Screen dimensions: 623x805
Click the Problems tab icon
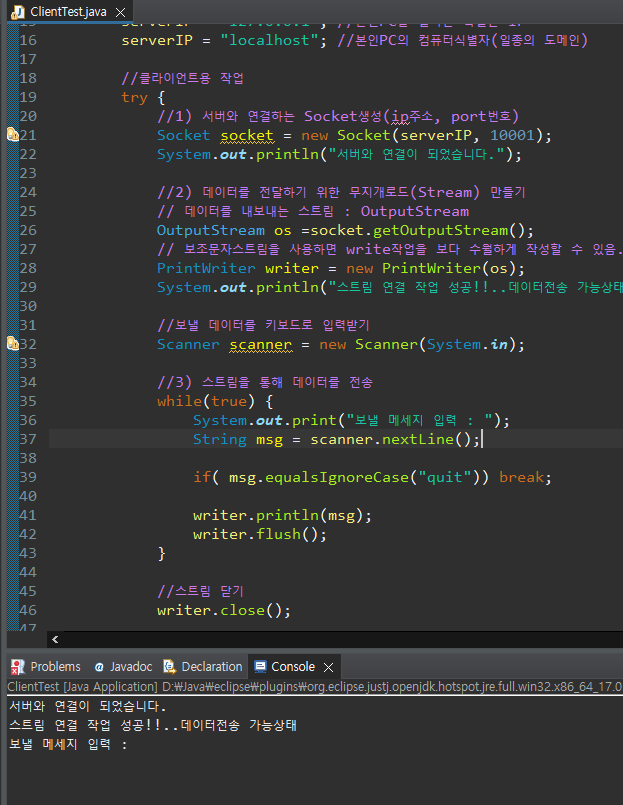[x=17, y=667]
